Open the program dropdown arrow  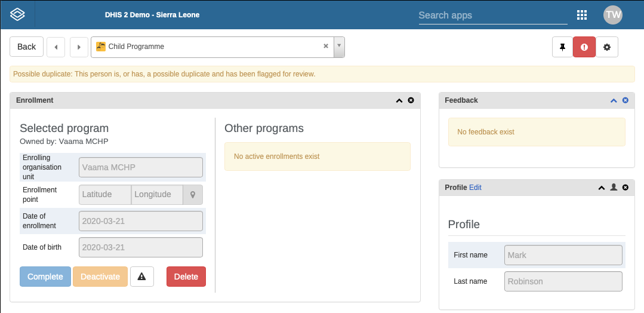pyautogui.click(x=339, y=47)
